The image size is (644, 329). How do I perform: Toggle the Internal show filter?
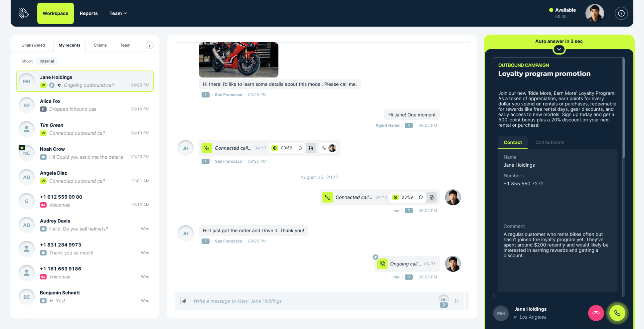click(47, 61)
